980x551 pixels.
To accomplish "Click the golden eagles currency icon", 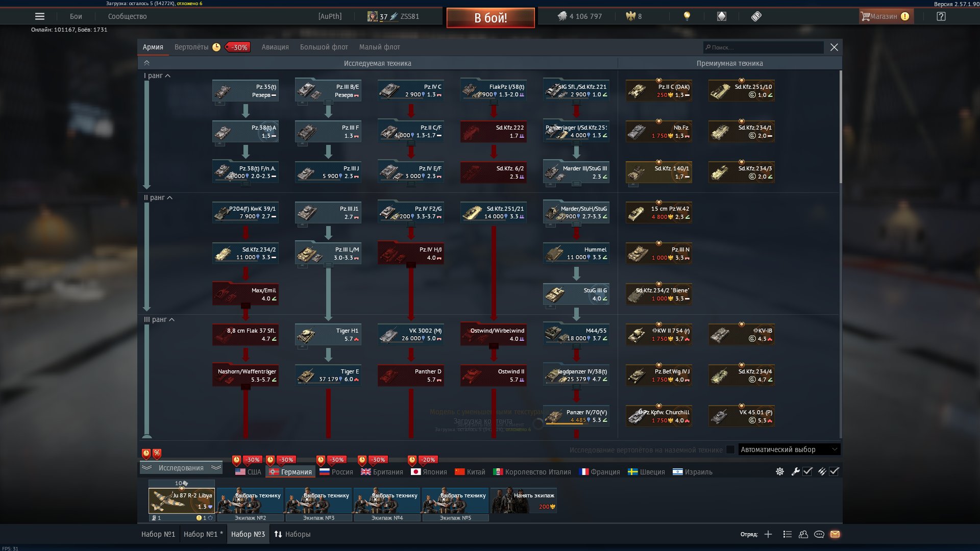I will [x=631, y=16].
